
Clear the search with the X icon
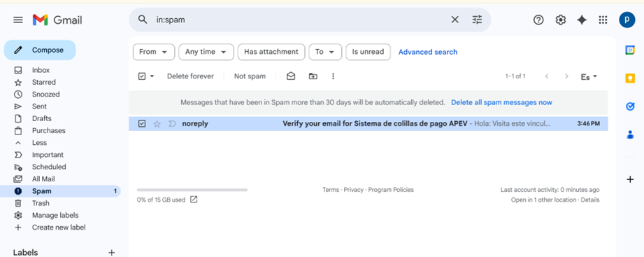[455, 20]
